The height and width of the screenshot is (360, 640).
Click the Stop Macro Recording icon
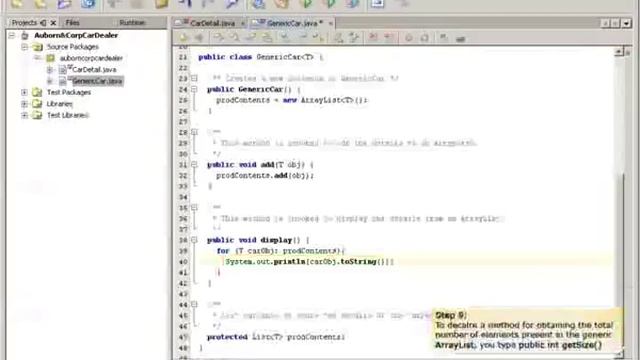tap(424, 38)
